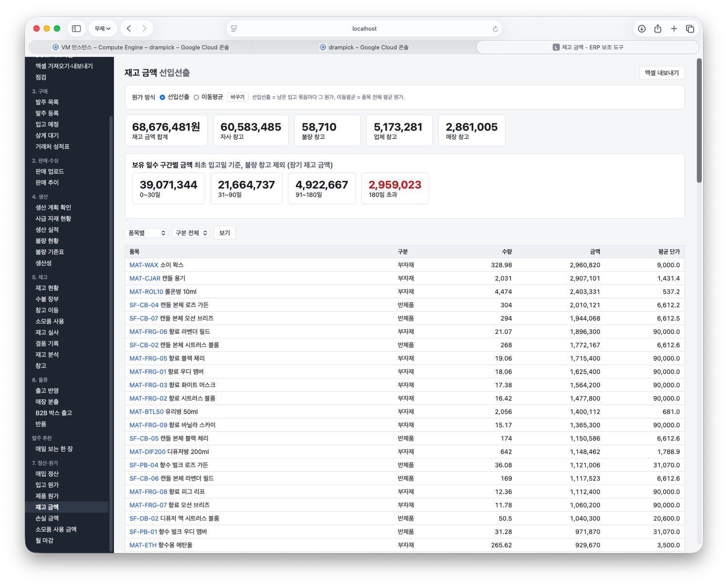Click the localhost address field
The width and height of the screenshot is (728, 586).
click(x=364, y=29)
